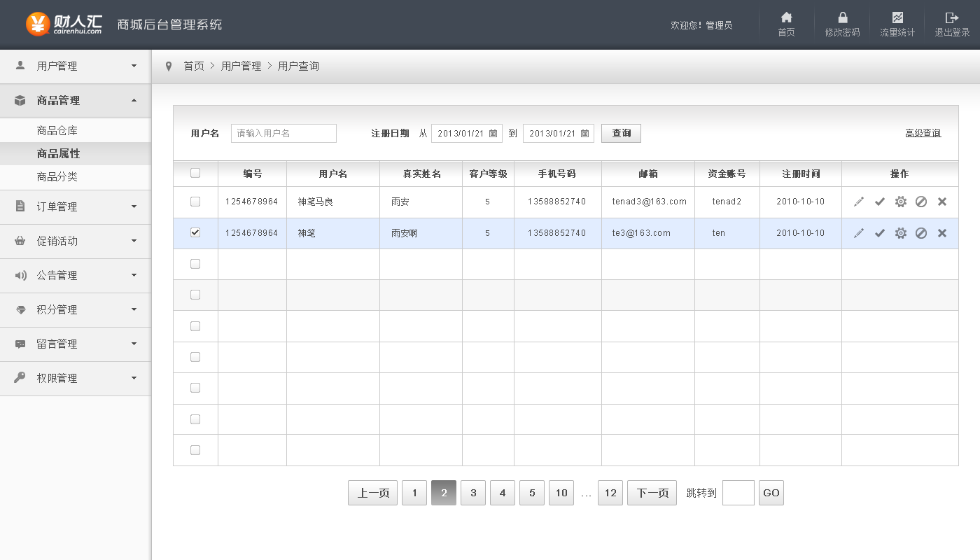The height and width of the screenshot is (560, 980).
Task: Click the 跳转到 page number input
Action: tap(738, 493)
